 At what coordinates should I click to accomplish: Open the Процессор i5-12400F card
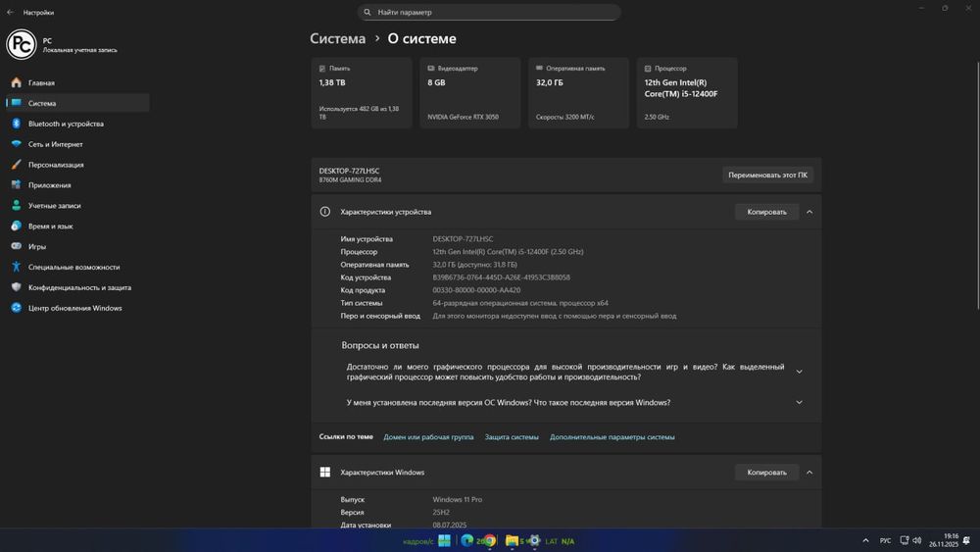687,93
